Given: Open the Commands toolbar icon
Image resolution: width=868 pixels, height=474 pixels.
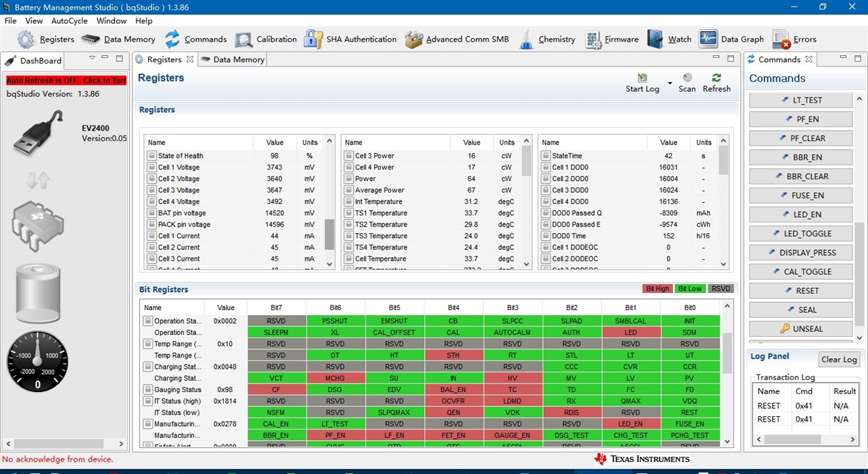Looking at the screenshot, I should 195,40.
